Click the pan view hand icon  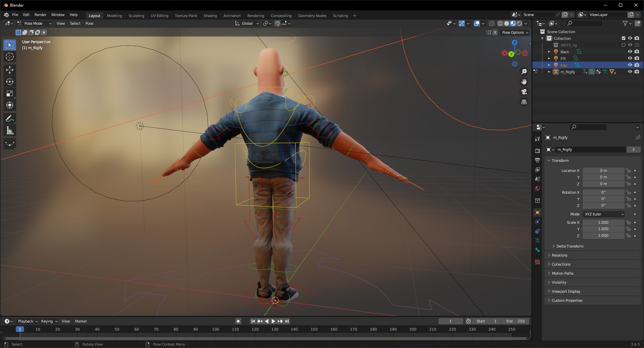point(524,82)
